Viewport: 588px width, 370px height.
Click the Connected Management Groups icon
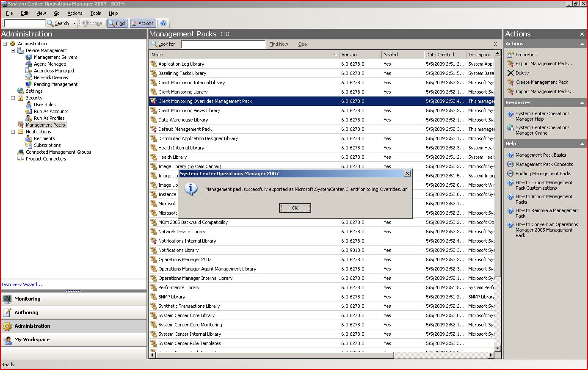[21, 152]
